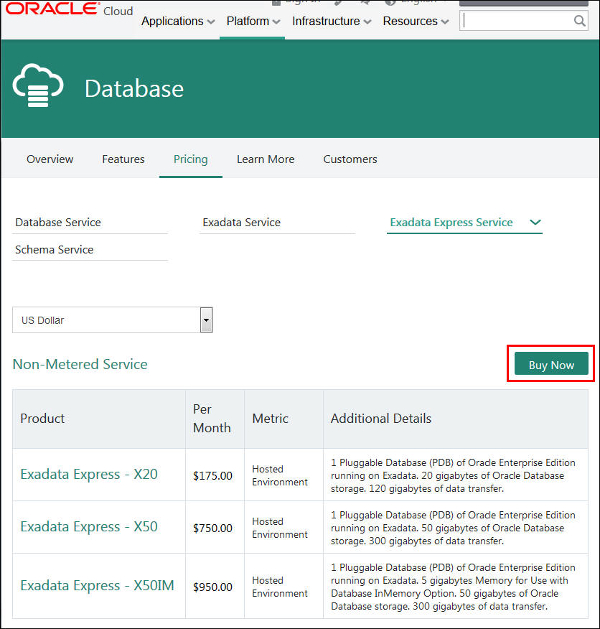The width and height of the screenshot is (600, 629).
Task: Click the Oracle Cloud logo
Action: coord(69,9)
